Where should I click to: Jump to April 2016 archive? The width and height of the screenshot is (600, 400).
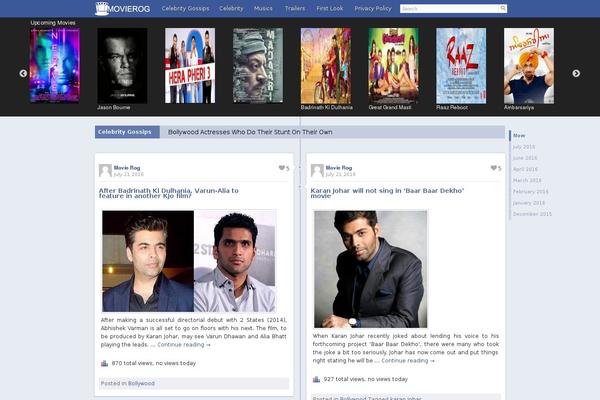(x=525, y=169)
